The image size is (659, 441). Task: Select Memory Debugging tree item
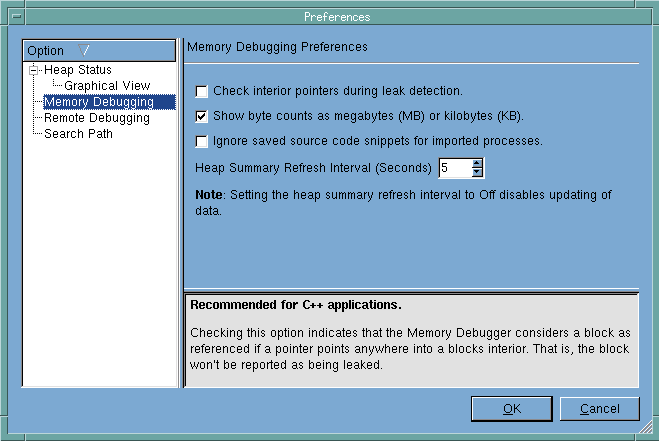[x=98, y=102]
